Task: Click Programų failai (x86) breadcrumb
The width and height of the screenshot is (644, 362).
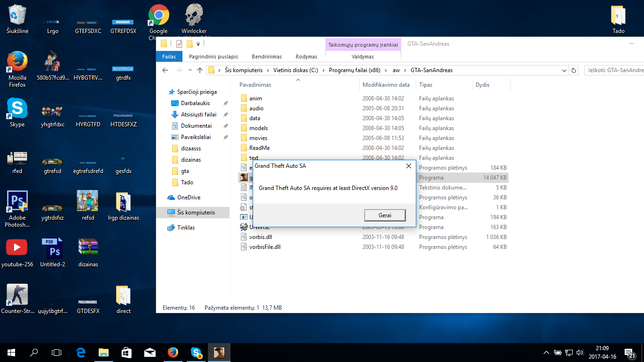Action: (355, 70)
